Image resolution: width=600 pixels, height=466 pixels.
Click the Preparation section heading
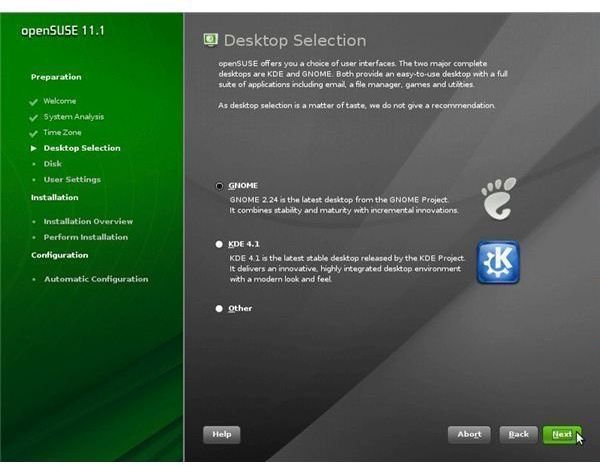coord(56,77)
